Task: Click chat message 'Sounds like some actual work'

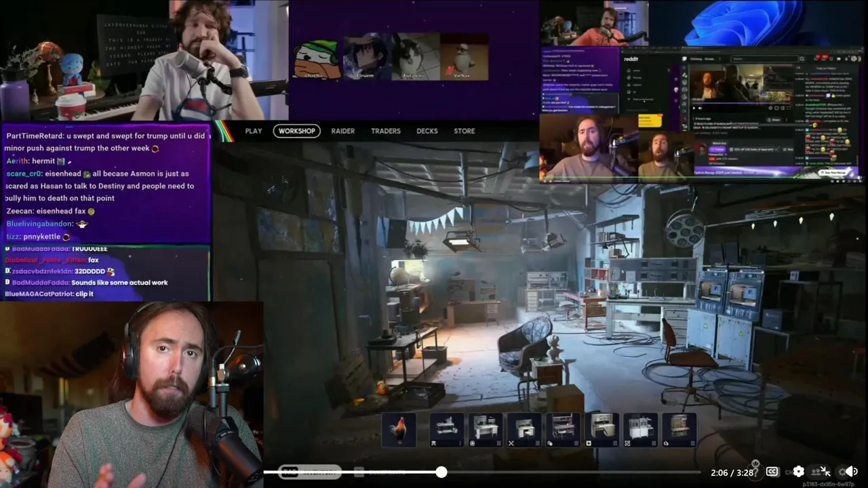Action: point(119,283)
